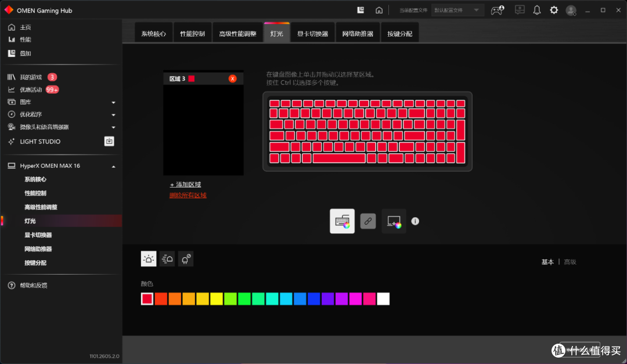Switch to the 按键分配 tab

point(400,34)
